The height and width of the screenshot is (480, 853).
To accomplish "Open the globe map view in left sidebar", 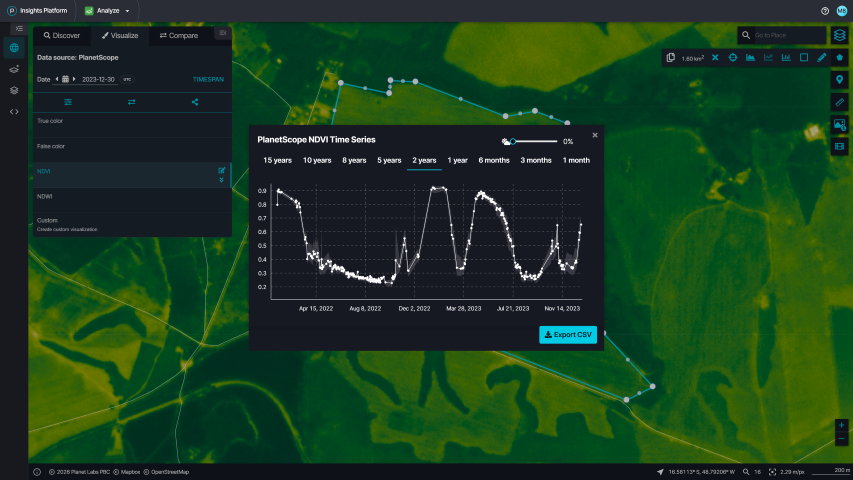I will pyautogui.click(x=14, y=48).
